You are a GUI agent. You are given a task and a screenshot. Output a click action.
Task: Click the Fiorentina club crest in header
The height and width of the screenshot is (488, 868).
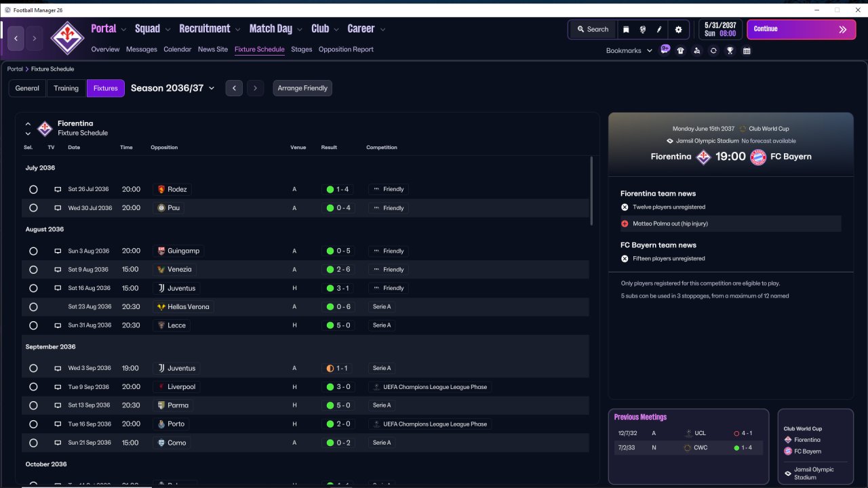[x=67, y=39]
